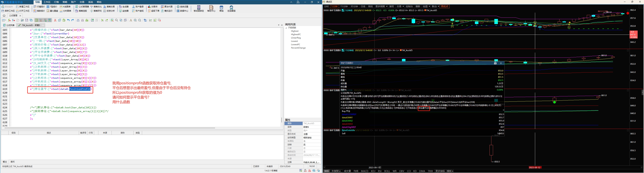Toggle the lock icon on data popup

pos(495,63)
